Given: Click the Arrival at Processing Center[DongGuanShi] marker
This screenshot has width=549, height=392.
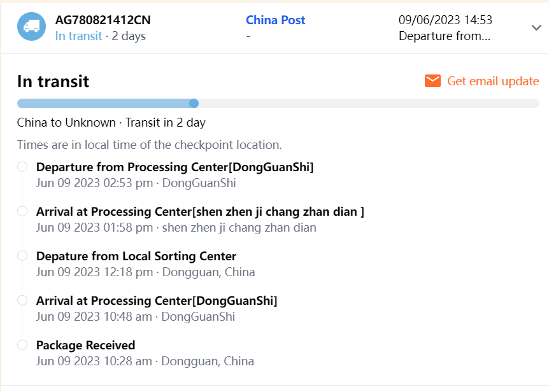Looking at the screenshot, I should (x=22, y=300).
